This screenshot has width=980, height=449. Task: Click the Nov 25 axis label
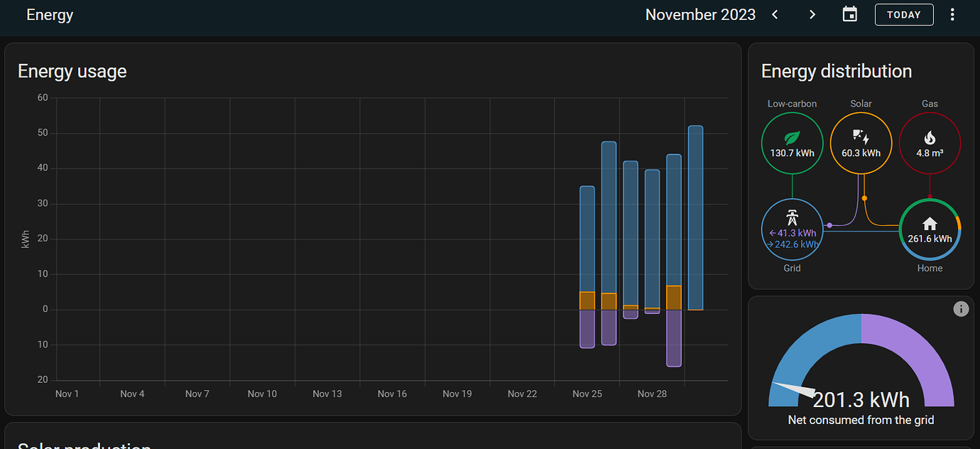(587, 394)
